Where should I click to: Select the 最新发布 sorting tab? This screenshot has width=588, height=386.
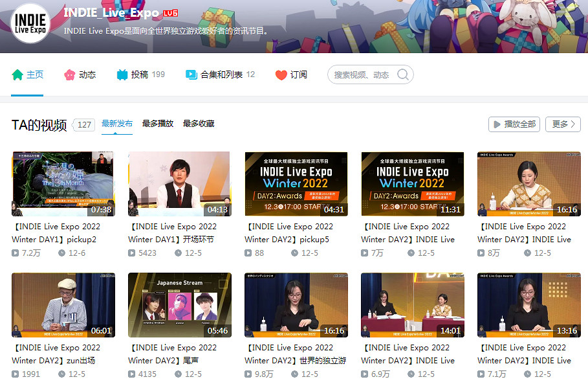pos(117,124)
